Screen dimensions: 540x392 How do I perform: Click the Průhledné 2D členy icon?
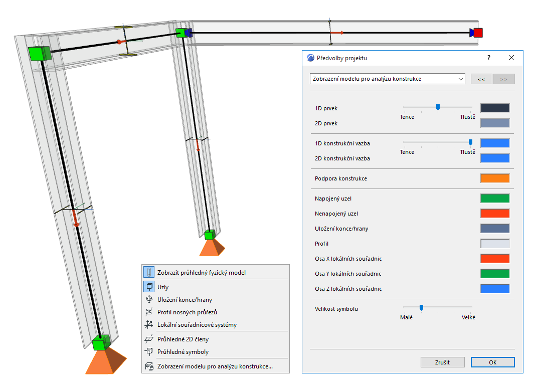(149, 339)
